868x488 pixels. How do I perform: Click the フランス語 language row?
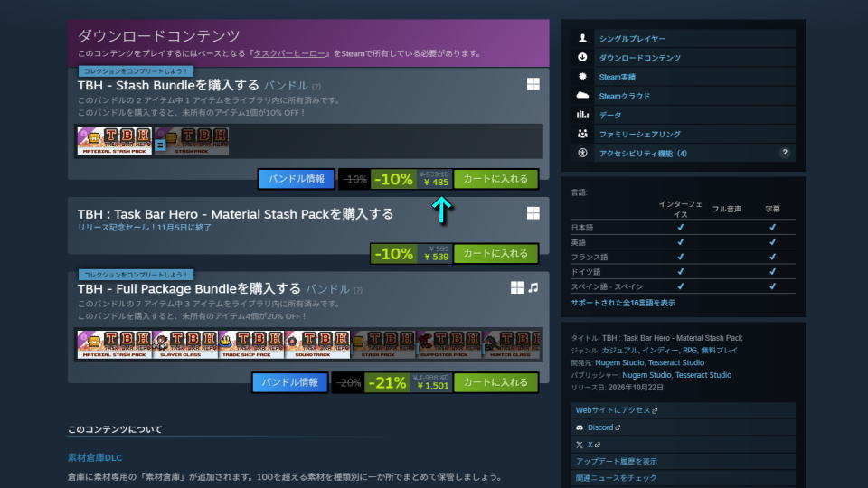(x=684, y=257)
